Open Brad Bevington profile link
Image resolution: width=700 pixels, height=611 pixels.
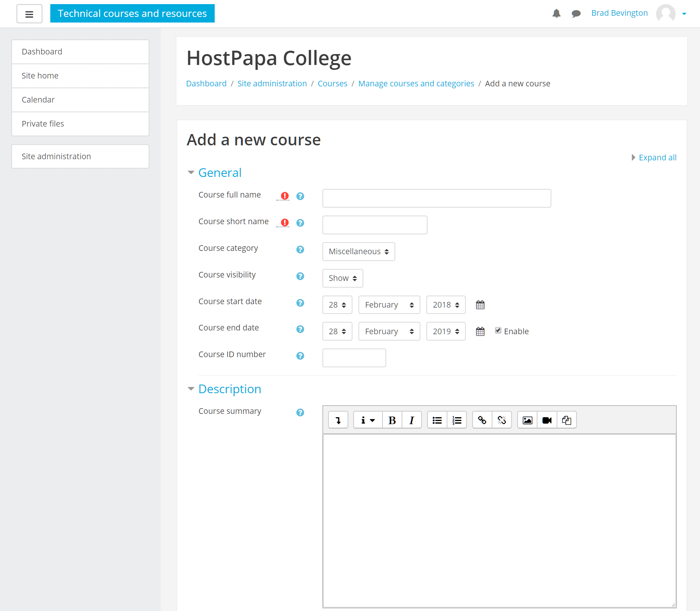[619, 13]
